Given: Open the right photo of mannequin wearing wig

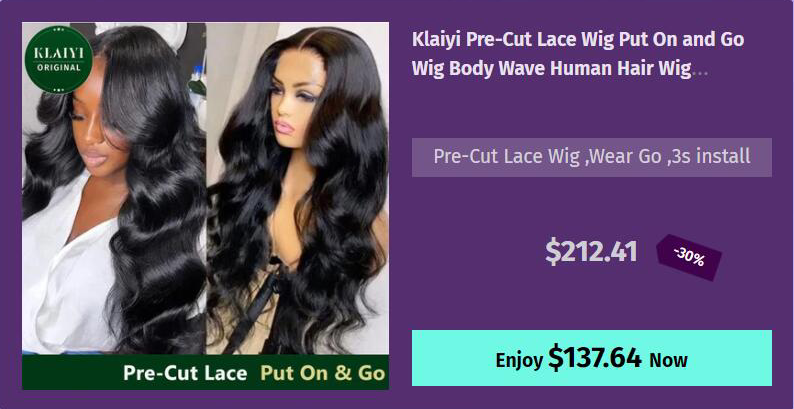Looking at the screenshot, I should pos(298,188).
